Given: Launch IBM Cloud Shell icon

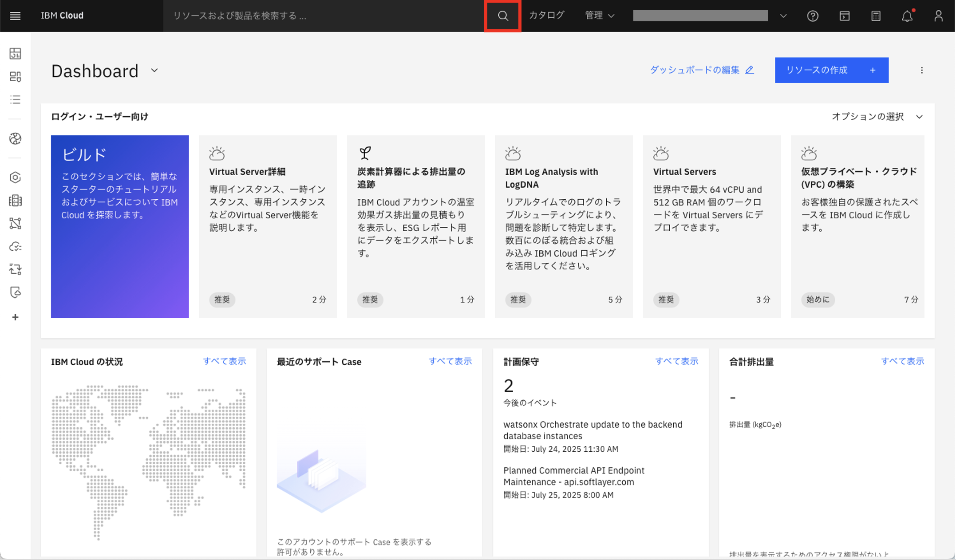Looking at the screenshot, I should (x=844, y=16).
